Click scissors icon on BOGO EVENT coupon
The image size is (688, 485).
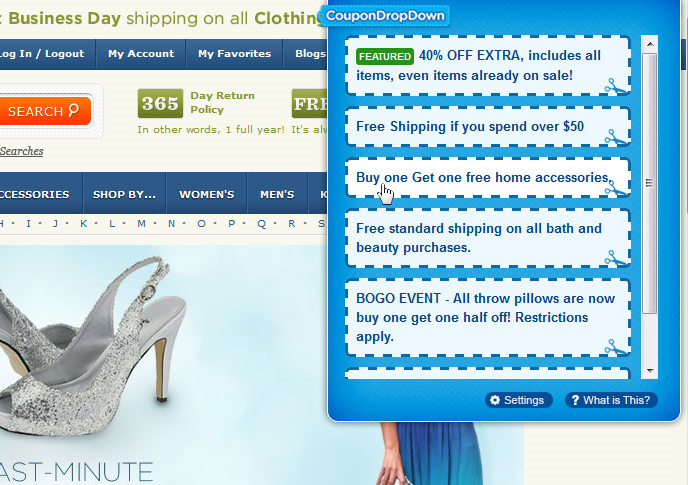616,348
